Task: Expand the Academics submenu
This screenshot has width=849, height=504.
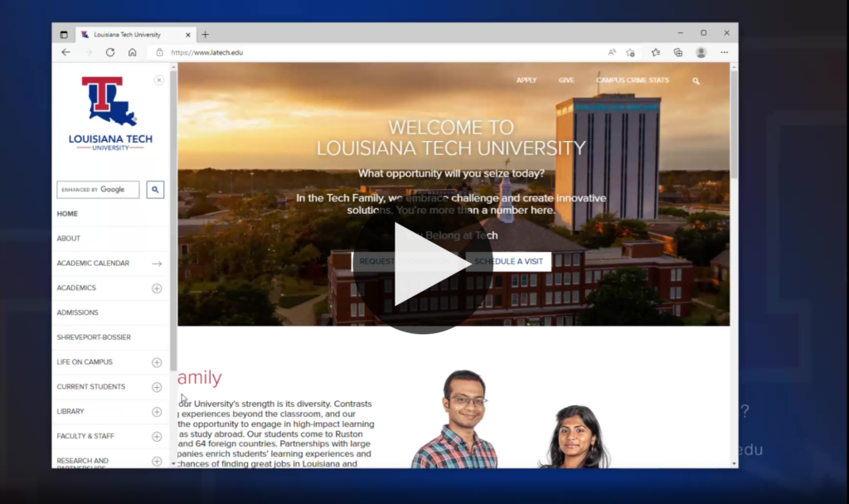Action: click(x=157, y=288)
